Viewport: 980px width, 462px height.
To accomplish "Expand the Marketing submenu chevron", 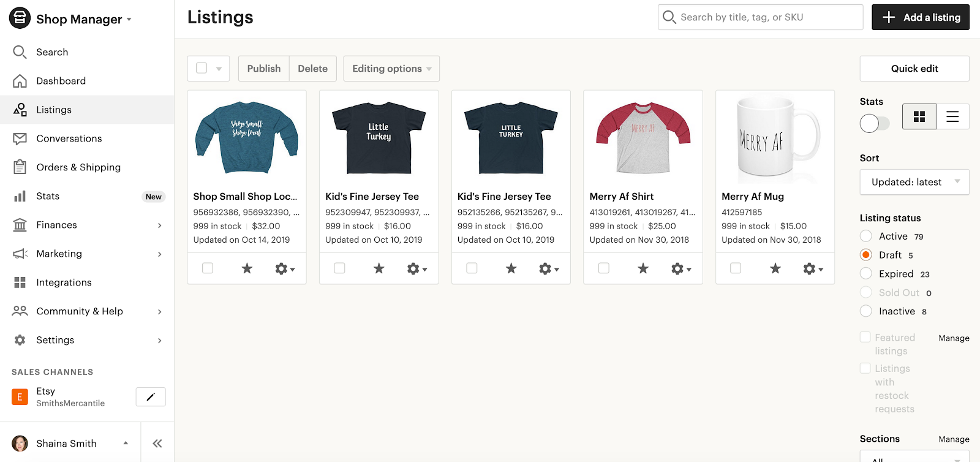I will point(160,254).
